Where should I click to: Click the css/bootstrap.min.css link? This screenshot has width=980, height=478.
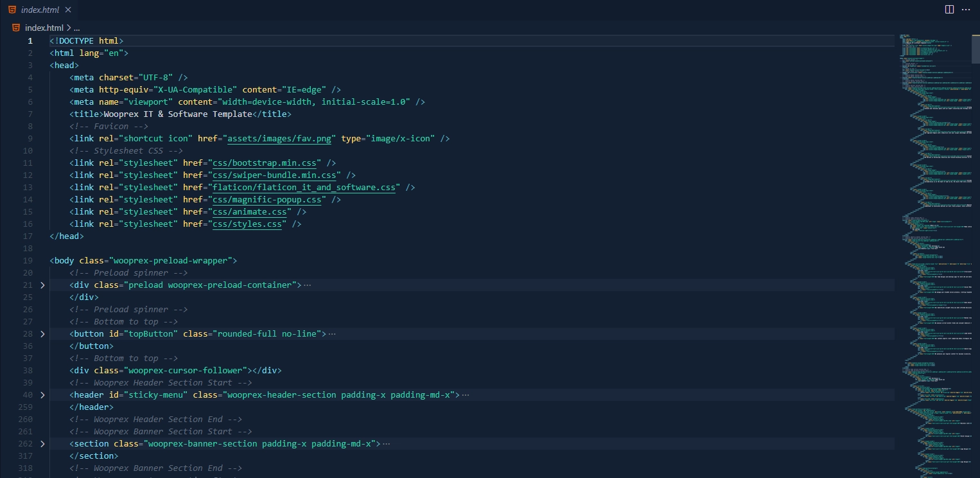(x=264, y=163)
